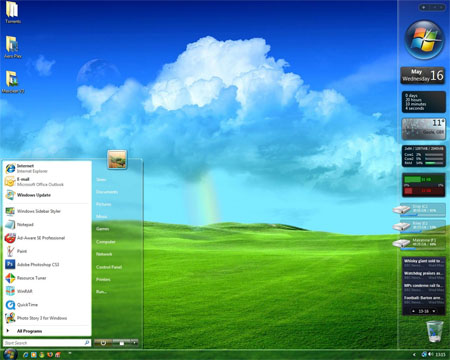The height and width of the screenshot is (360, 450).
Task: Open the Torrents desktop folder
Action: pyautogui.click(x=13, y=13)
